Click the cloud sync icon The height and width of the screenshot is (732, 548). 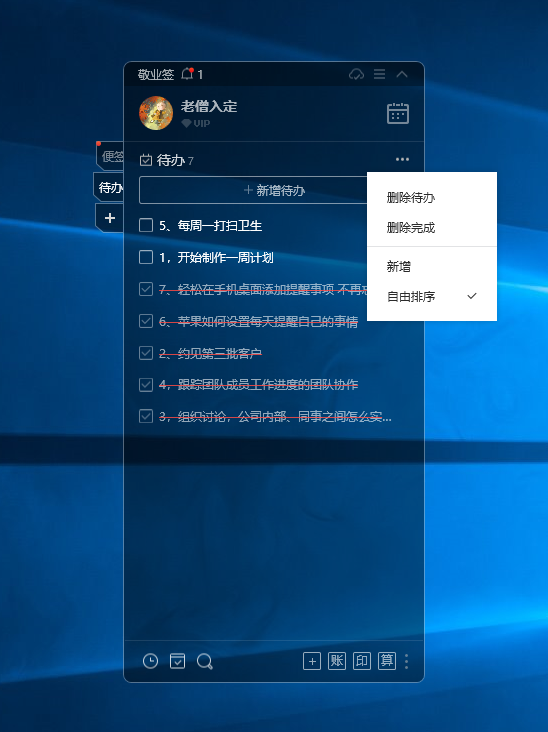click(356, 74)
